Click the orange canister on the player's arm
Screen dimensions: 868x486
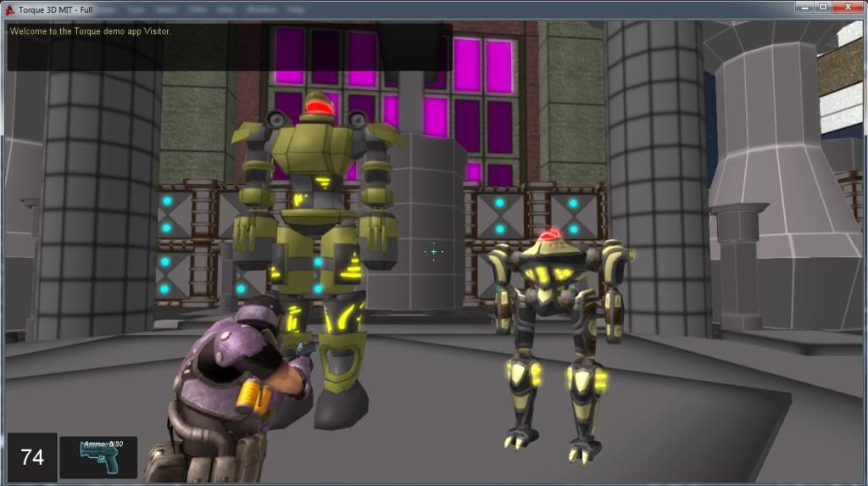pos(253,396)
